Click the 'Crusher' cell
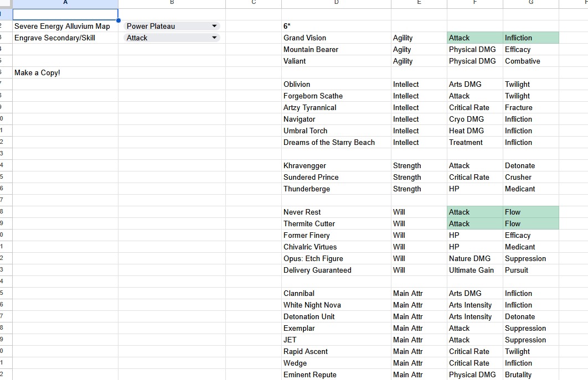This screenshot has height=380, width=588. point(531,177)
